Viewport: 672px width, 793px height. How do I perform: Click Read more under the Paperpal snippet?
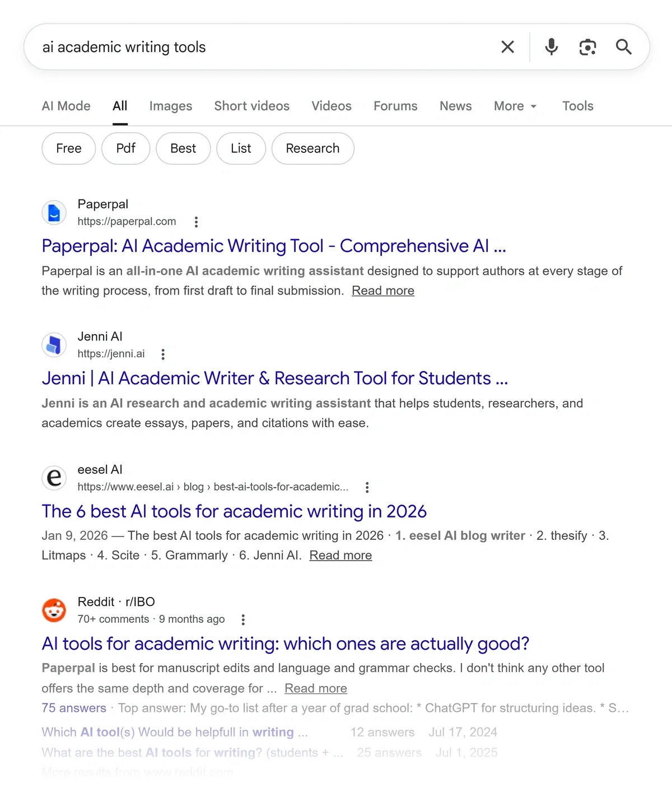382,291
